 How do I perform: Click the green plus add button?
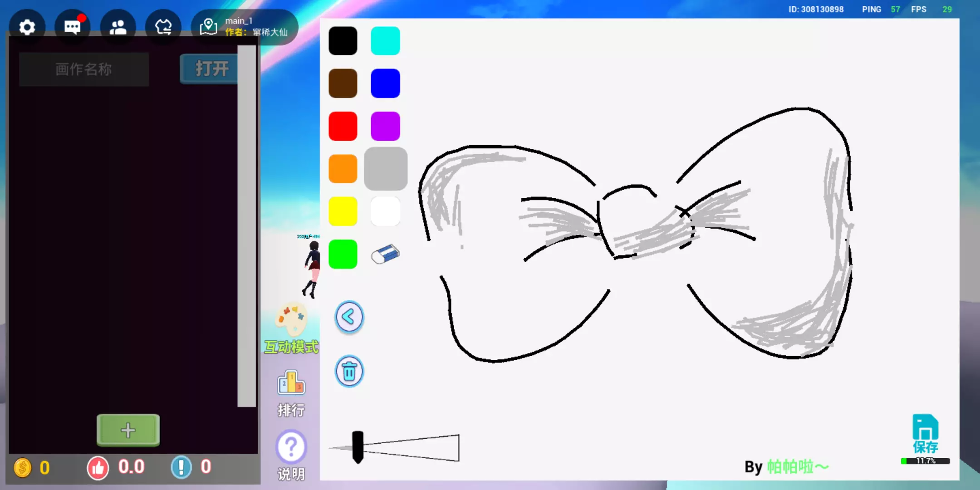click(128, 430)
